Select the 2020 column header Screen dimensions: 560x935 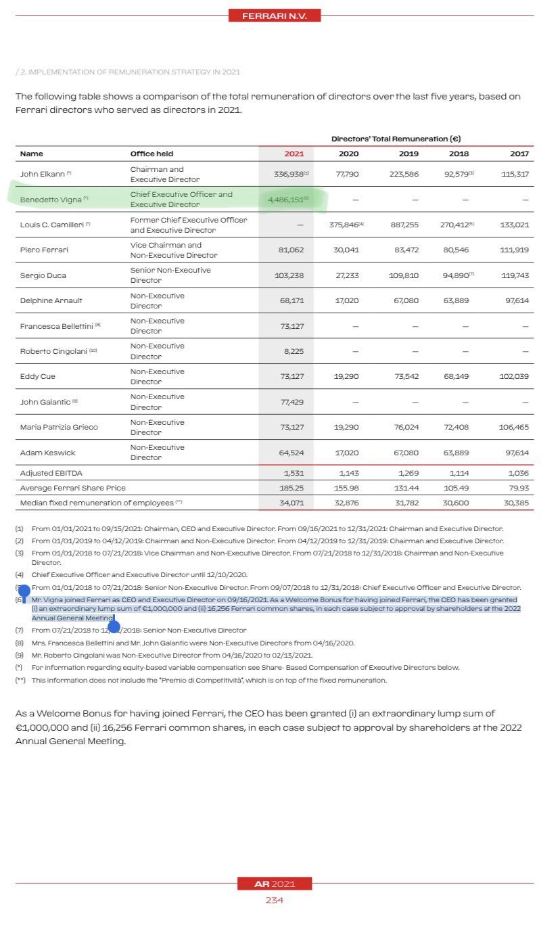point(348,154)
